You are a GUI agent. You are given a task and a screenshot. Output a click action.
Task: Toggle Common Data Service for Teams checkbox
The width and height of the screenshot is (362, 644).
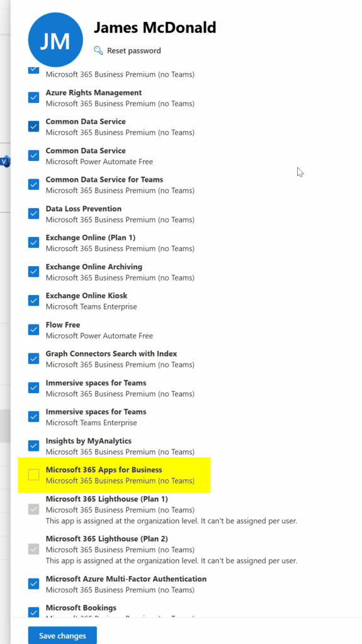point(34,184)
